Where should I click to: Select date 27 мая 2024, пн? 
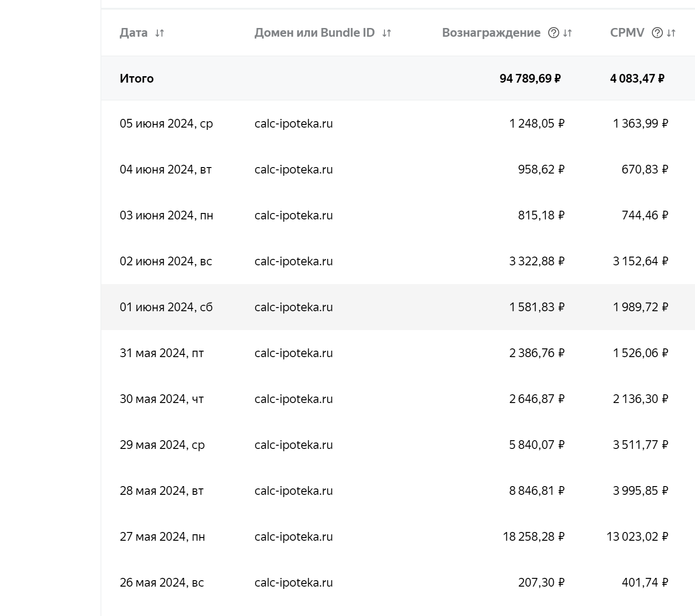click(162, 537)
